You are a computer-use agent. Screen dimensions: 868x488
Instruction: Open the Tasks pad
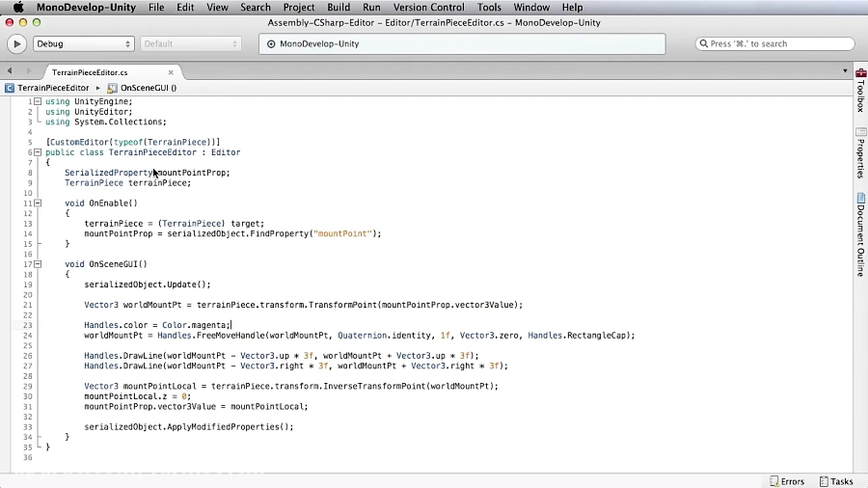click(836, 481)
